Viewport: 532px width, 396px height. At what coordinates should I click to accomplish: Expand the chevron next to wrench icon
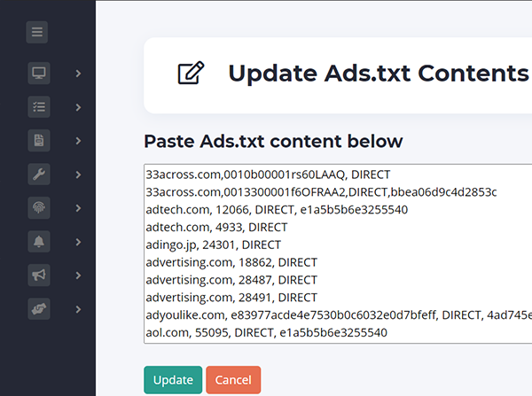pos(78,175)
